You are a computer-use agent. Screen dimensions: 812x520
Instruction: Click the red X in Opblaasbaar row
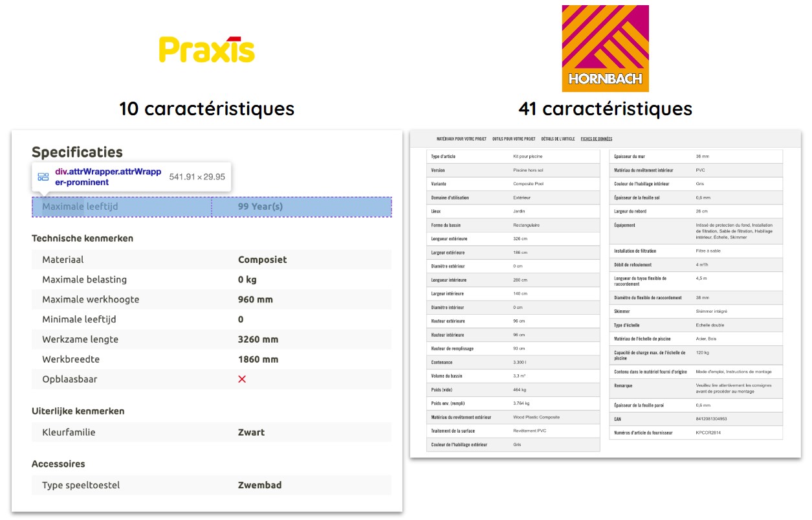pos(242,379)
